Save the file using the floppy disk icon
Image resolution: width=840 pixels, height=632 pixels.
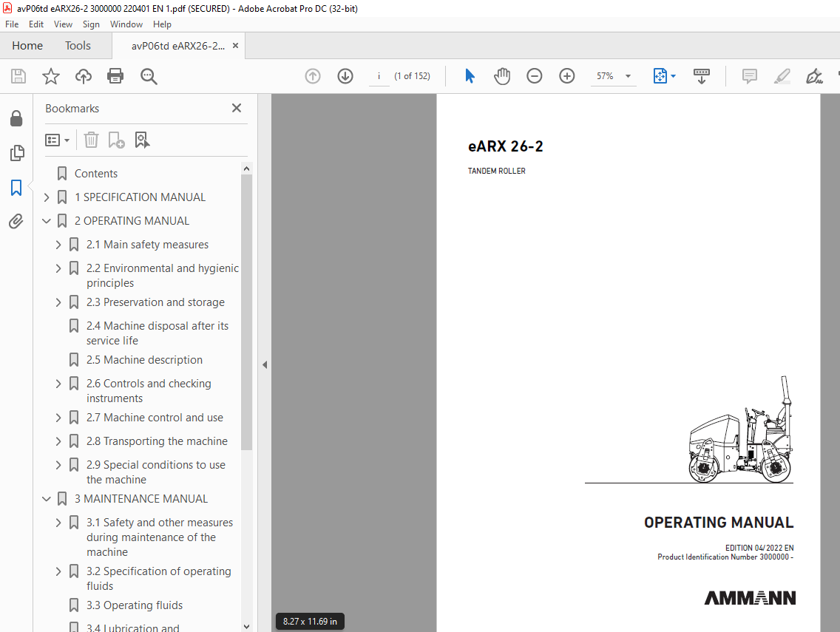click(18, 76)
